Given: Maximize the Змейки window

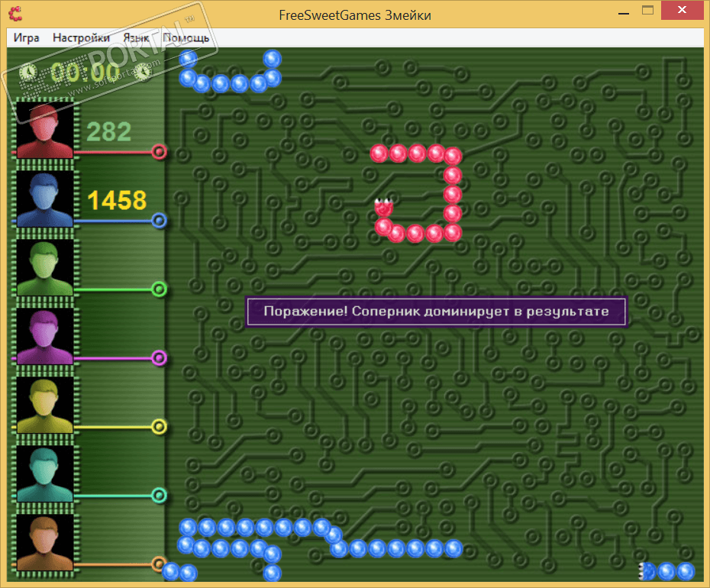Looking at the screenshot, I should click(648, 11).
